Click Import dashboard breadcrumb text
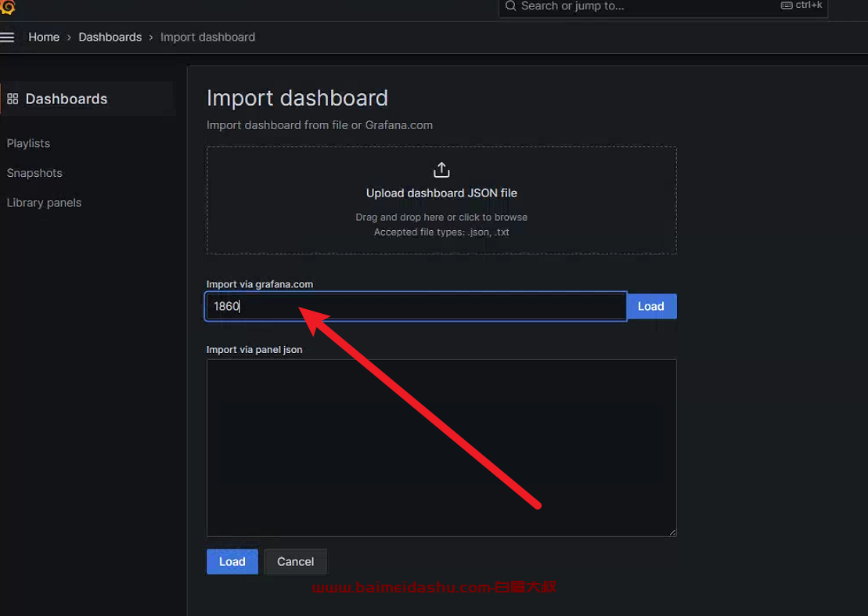This screenshot has height=616, width=868. point(207,37)
